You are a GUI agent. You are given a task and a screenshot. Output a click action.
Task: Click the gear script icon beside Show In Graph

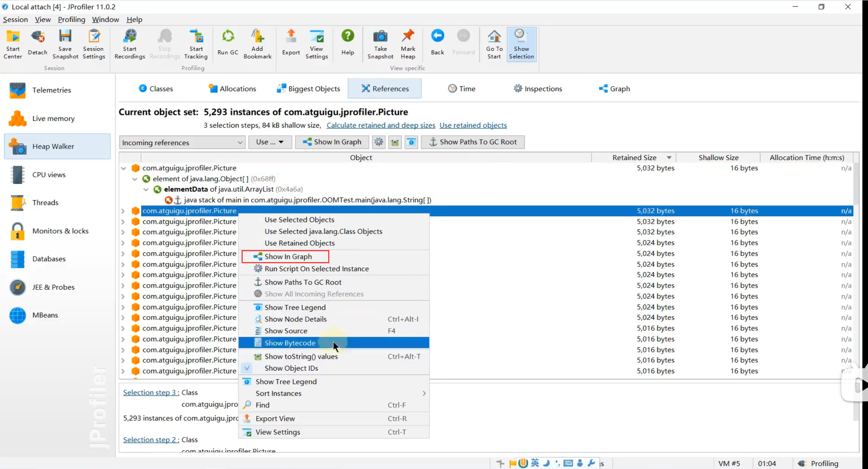click(x=379, y=142)
